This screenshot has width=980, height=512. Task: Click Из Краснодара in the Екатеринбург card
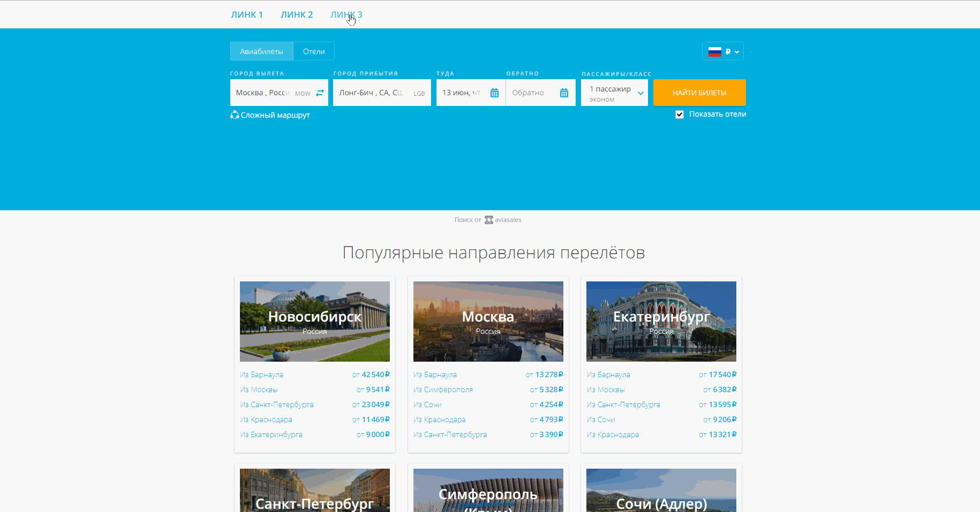coord(613,434)
